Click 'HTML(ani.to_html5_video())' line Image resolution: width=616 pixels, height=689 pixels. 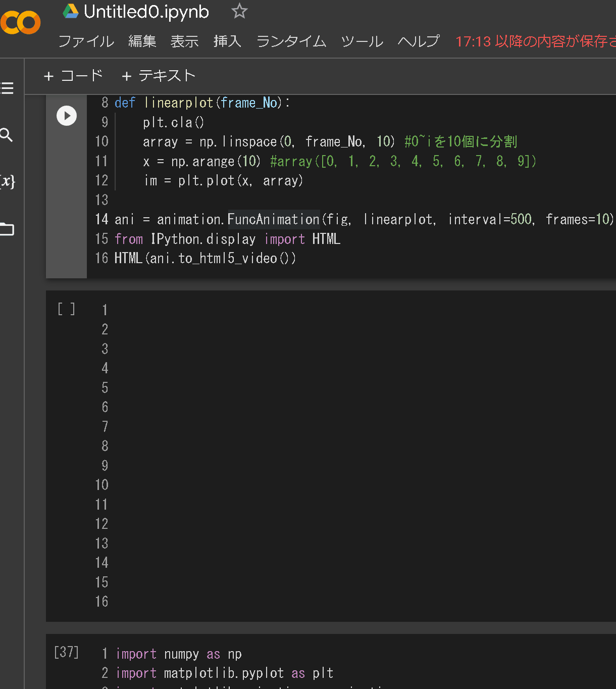click(205, 258)
